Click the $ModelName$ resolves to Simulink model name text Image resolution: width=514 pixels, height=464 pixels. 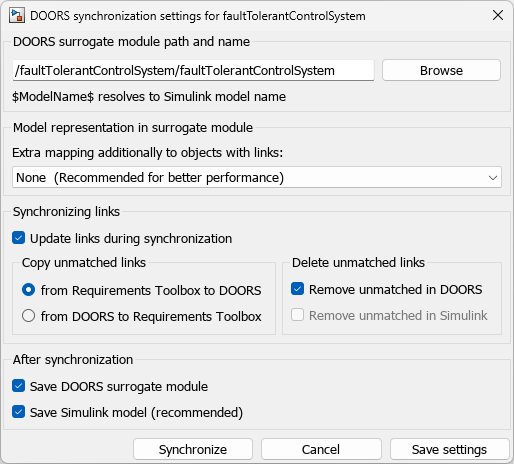click(x=149, y=97)
